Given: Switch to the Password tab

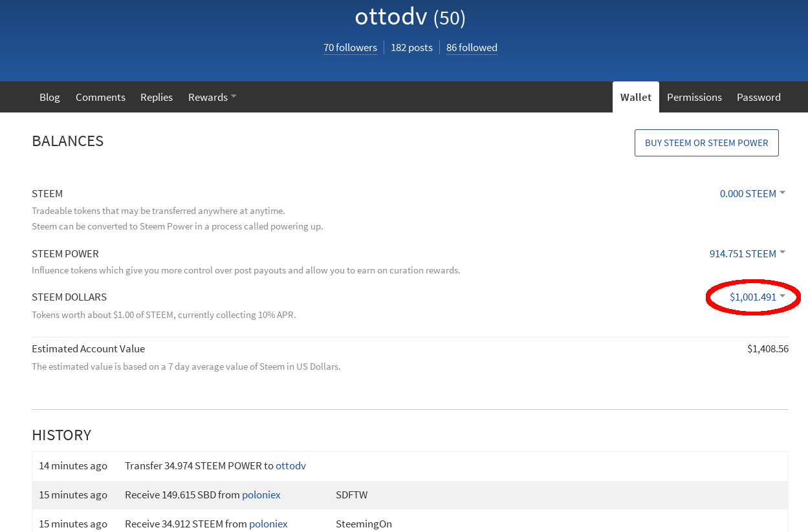Looking at the screenshot, I should (x=758, y=97).
